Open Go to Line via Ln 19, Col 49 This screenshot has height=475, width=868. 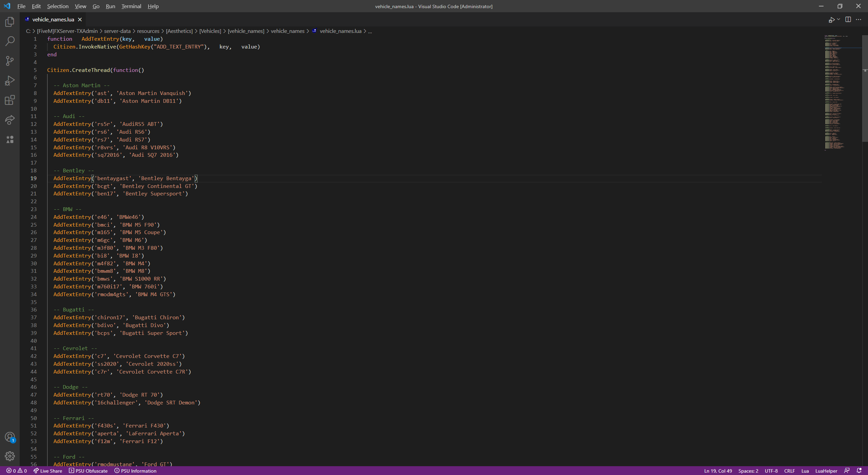tap(718, 471)
